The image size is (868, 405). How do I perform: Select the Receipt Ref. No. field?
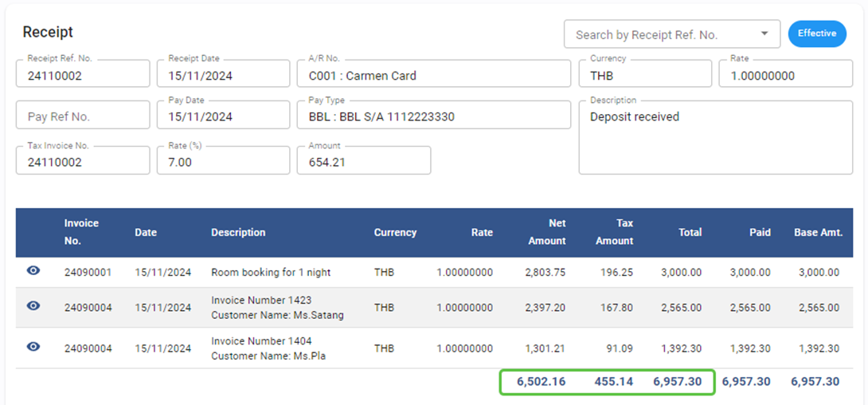(83, 76)
